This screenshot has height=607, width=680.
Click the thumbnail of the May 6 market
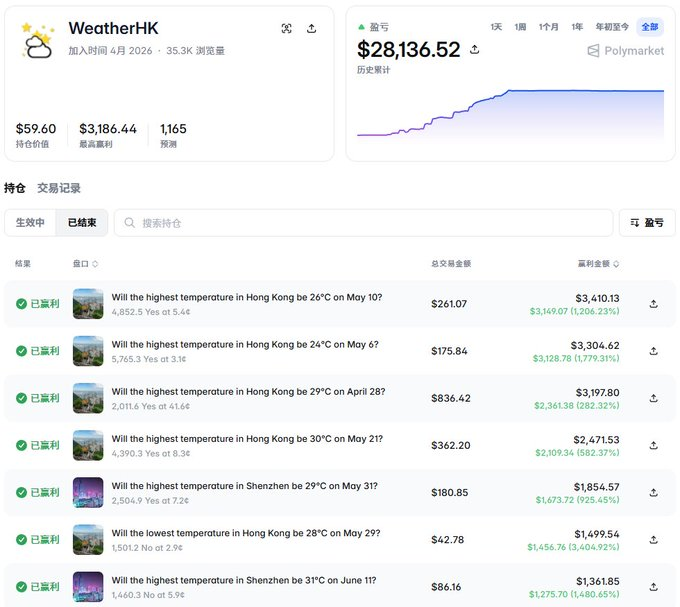[x=88, y=351]
